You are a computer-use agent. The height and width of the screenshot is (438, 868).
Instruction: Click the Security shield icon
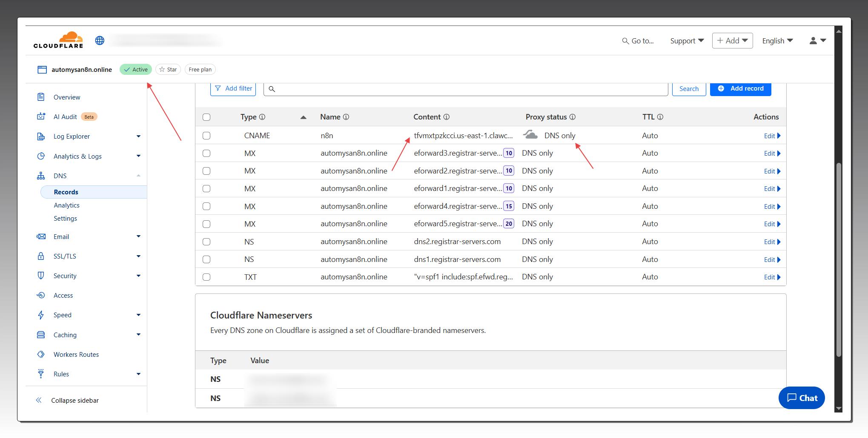[x=41, y=276]
